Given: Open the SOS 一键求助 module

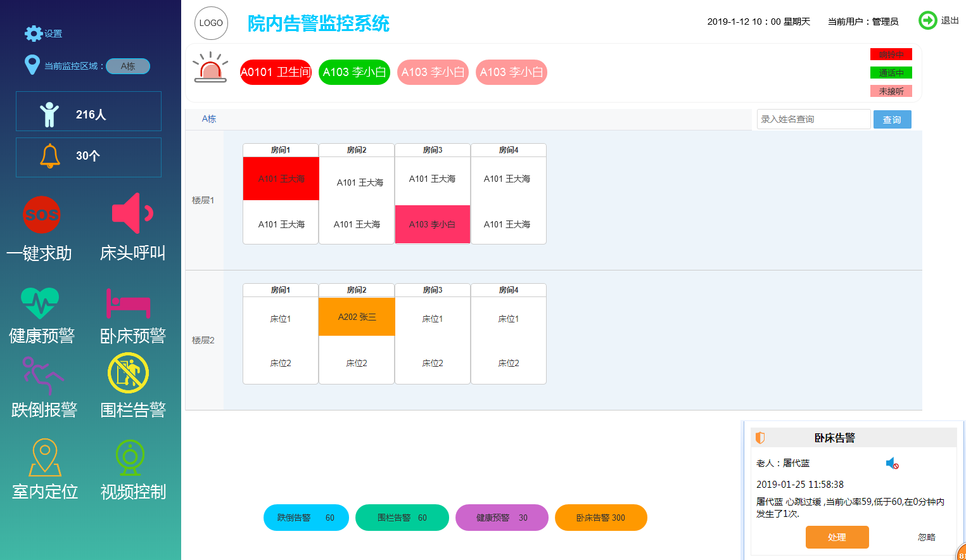Looking at the screenshot, I should (41, 215).
